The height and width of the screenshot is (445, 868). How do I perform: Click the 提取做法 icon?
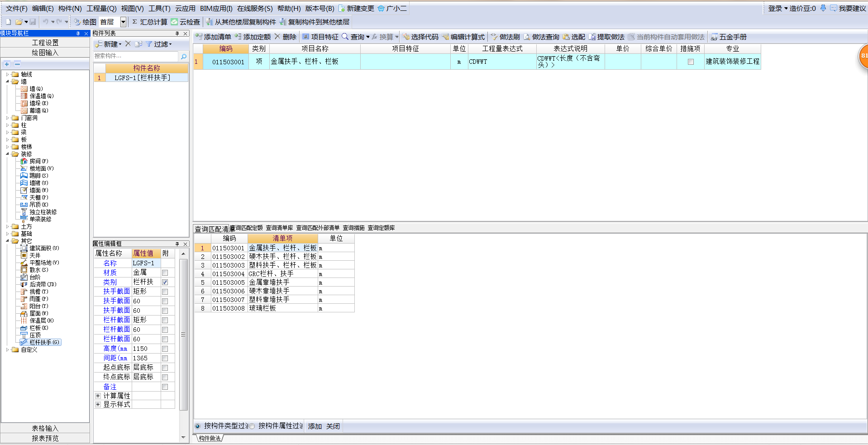point(592,37)
